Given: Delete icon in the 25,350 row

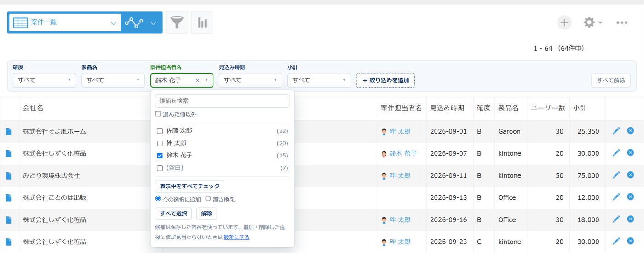Looking at the screenshot, I should (631, 131).
